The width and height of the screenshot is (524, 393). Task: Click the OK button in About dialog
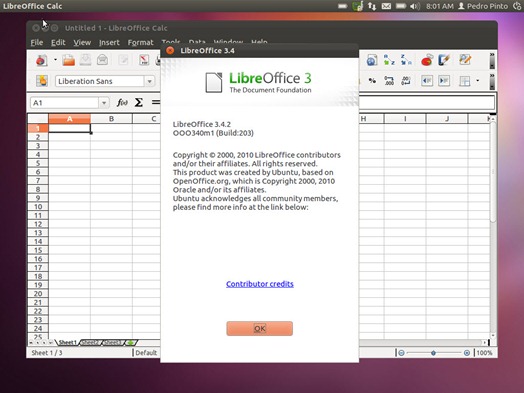point(260,329)
